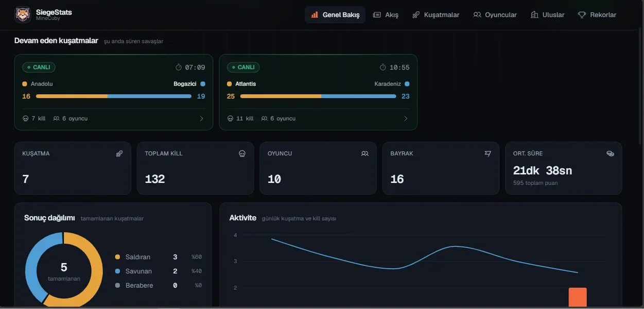Image resolution: width=644 pixels, height=309 pixels.
Task: Click the donut chart center 5 tamamlanan
Action: [64, 271]
